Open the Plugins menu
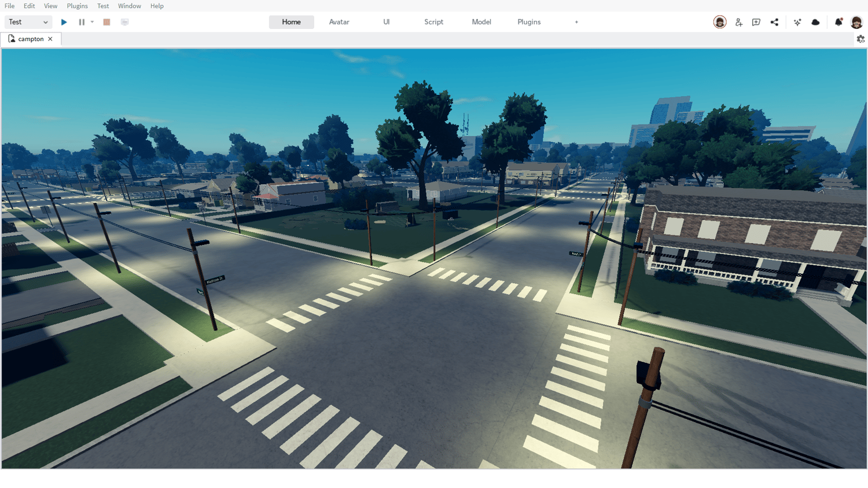The height and width of the screenshot is (488, 868). pyautogui.click(x=77, y=6)
